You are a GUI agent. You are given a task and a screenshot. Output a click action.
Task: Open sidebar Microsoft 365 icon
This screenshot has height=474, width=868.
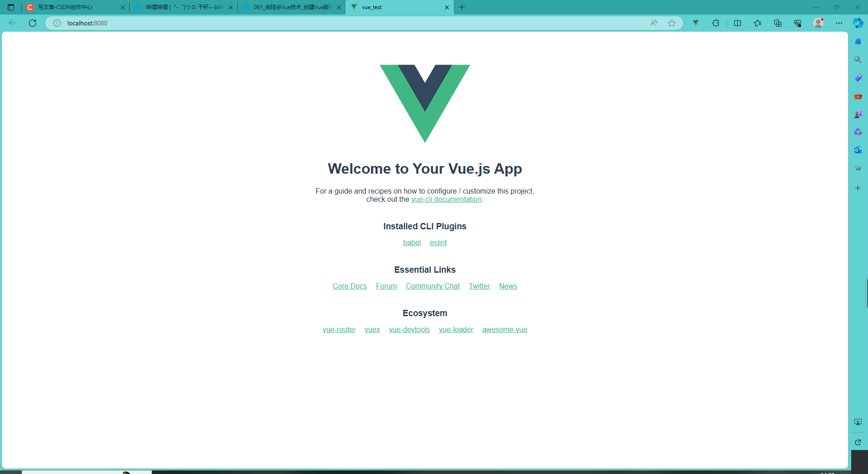coord(858,132)
